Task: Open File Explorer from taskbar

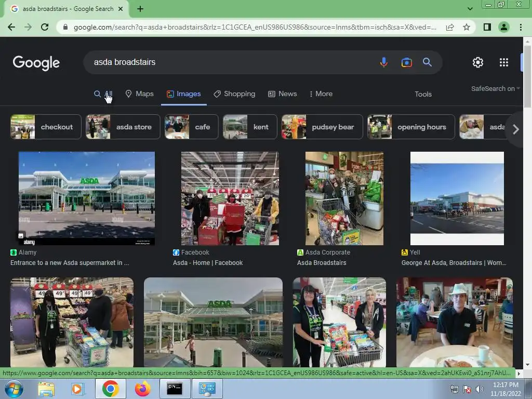Action: tap(46, 389)
